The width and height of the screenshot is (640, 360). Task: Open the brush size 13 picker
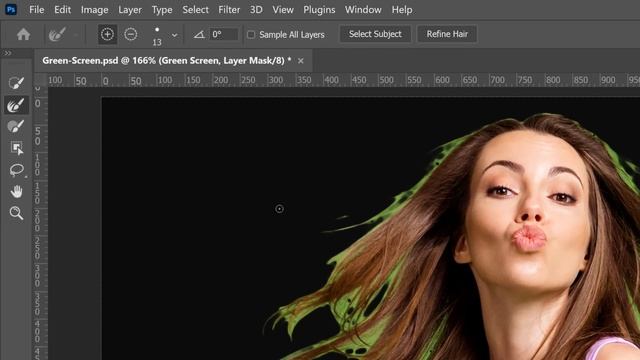157,36
